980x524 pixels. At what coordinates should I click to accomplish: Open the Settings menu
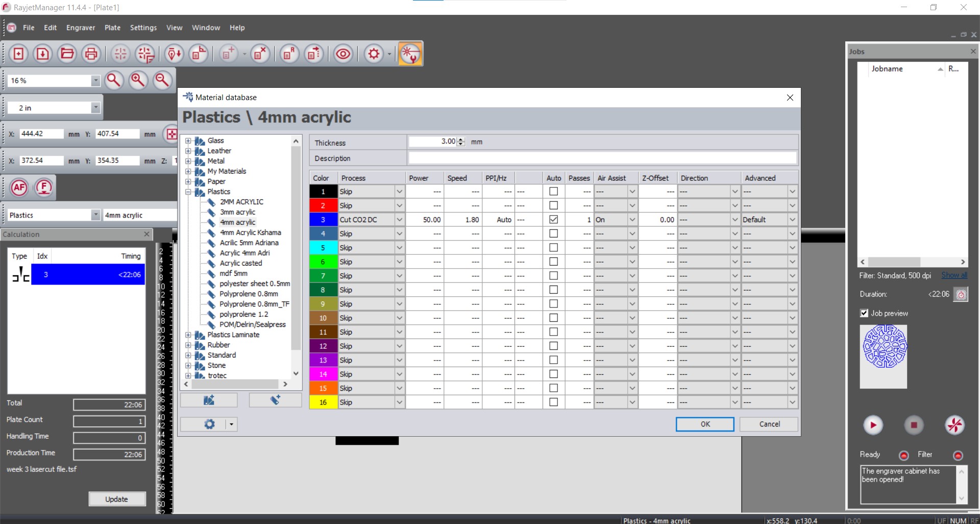(143, 28)
